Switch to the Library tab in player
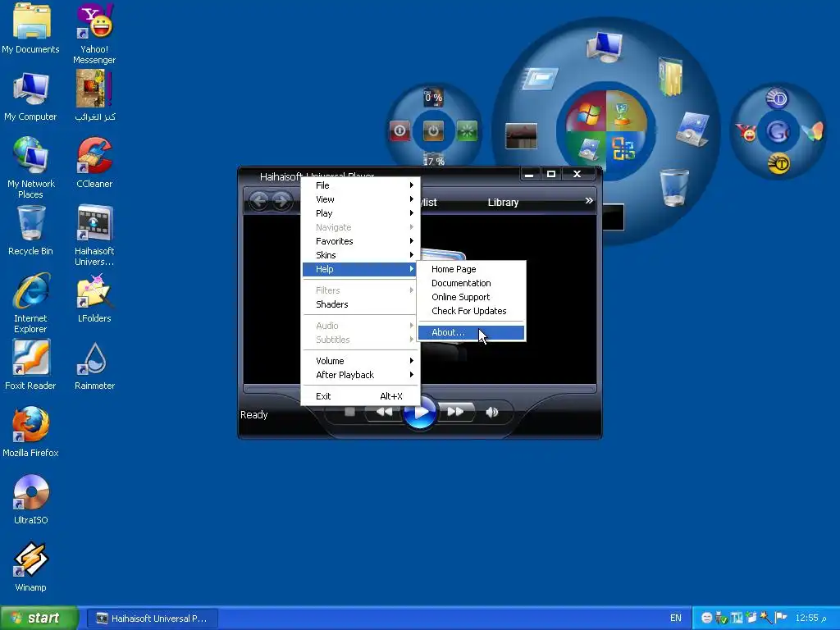 503,203
